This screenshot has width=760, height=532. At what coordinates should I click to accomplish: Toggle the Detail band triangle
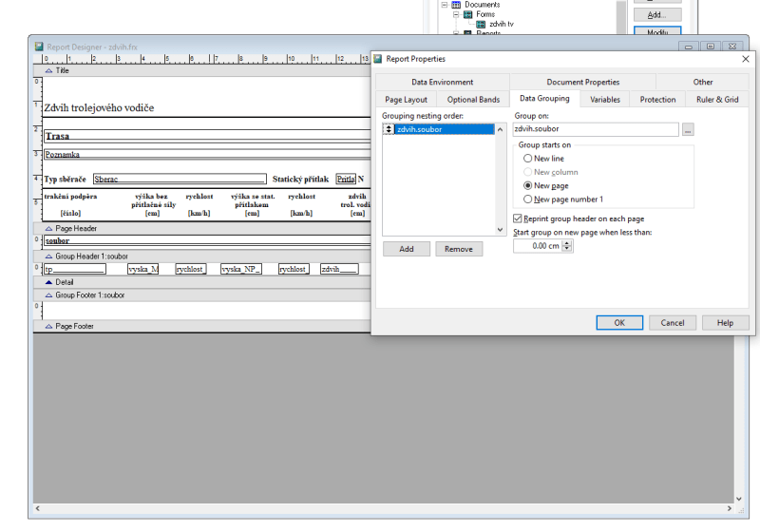48,282
